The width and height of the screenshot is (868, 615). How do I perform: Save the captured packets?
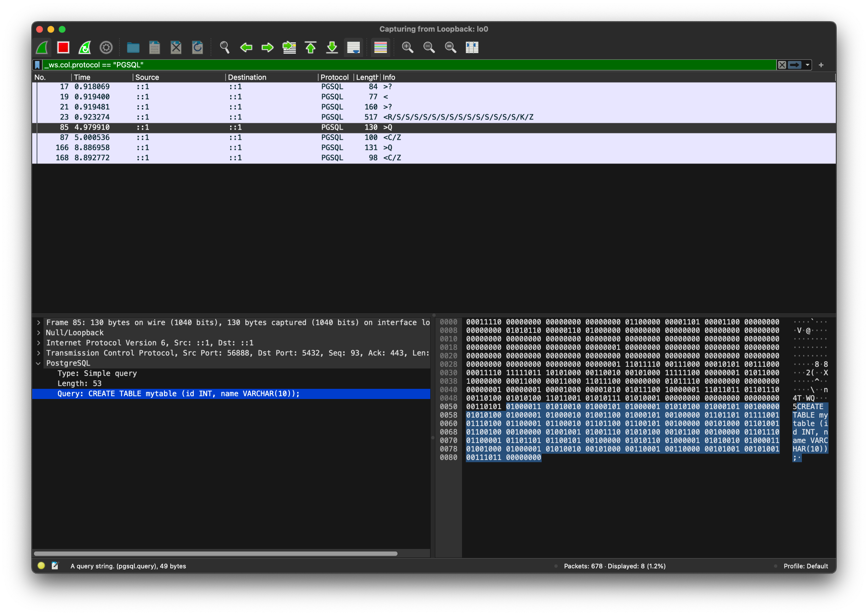click(x=154, y=47)
